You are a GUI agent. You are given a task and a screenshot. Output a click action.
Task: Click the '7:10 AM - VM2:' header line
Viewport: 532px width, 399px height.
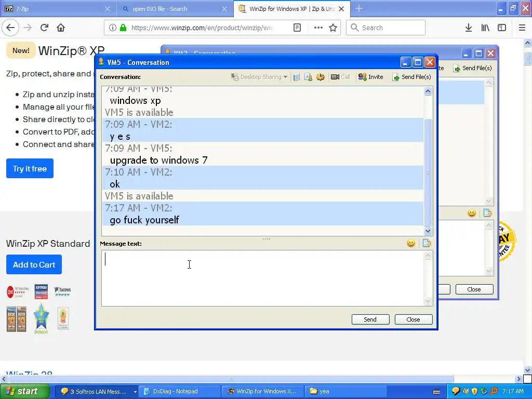(x=138, y=172)
